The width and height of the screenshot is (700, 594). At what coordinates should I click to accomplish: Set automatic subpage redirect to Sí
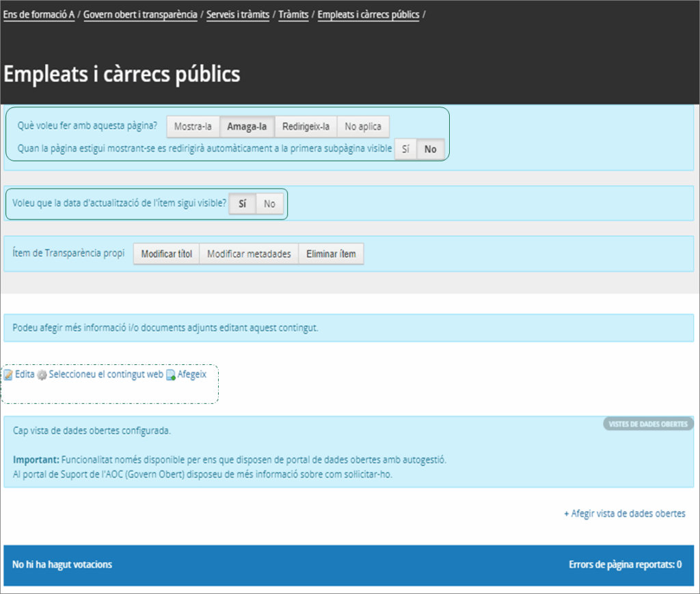point(405,150)
